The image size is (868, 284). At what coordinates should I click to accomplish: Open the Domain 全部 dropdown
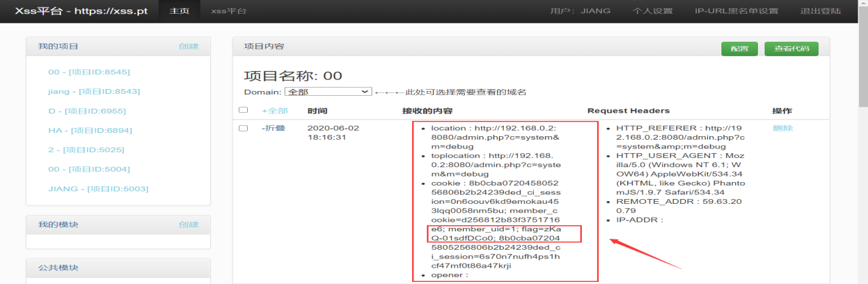click(327, 92)
